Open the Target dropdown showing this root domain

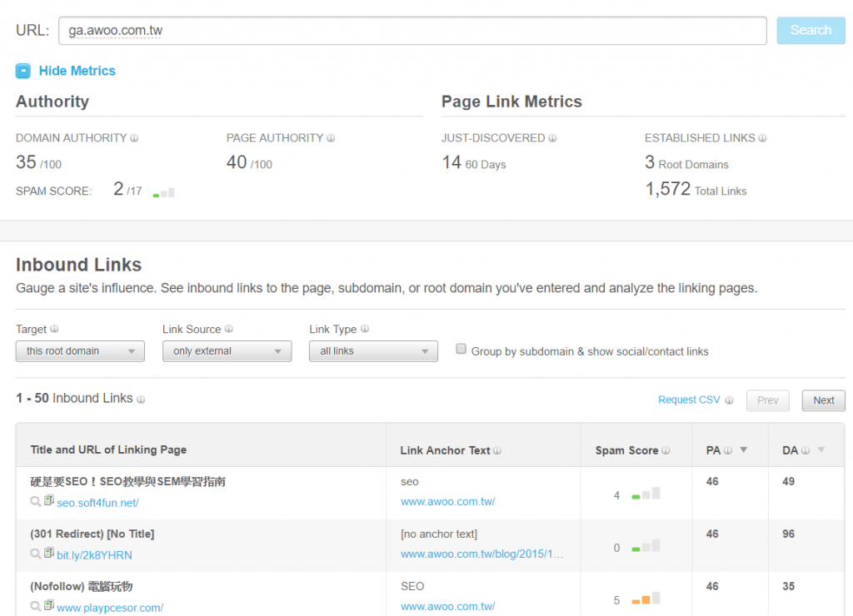(80, 351)
